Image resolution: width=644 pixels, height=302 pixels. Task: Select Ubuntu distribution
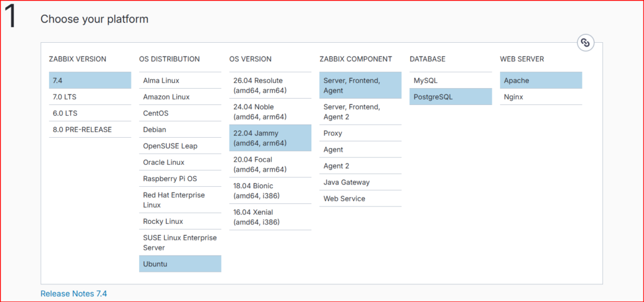[180, 264]
